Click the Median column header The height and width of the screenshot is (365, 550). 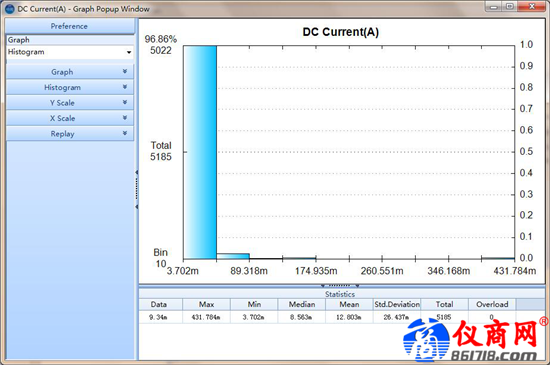(302, 304)
